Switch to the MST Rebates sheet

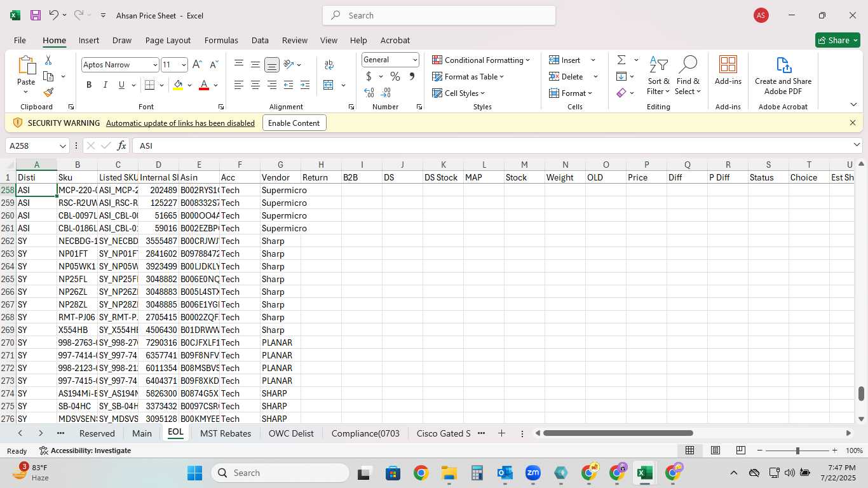click(x=226, y=433)
